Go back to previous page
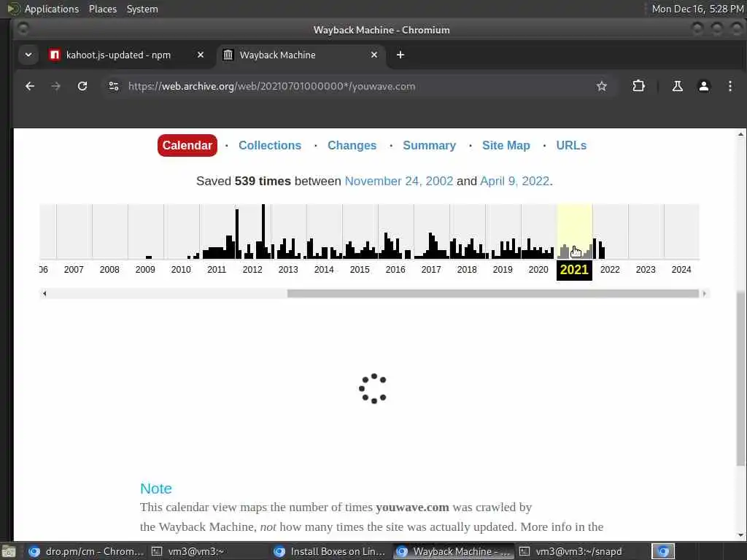 pos(29,86)
